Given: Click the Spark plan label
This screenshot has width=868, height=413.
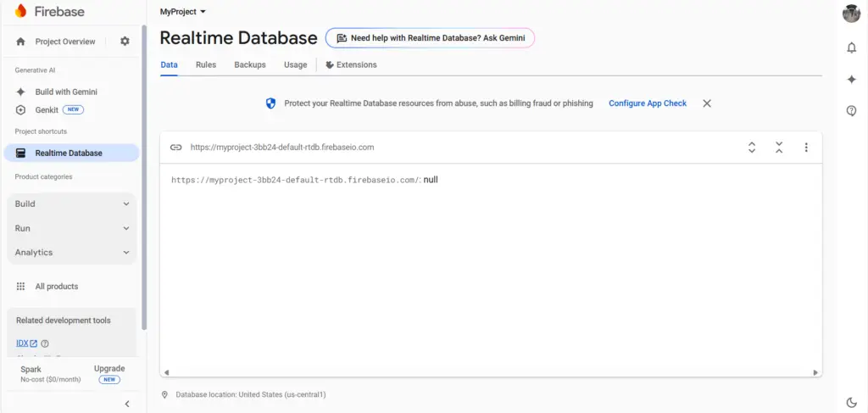Looking at the screenshot, I should (31, 369).
